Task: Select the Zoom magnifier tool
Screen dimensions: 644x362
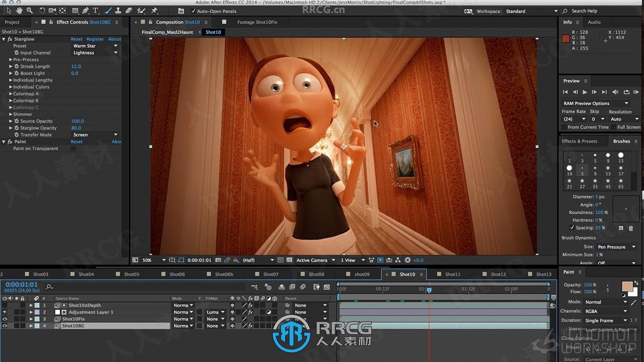Action: [30, 11]
